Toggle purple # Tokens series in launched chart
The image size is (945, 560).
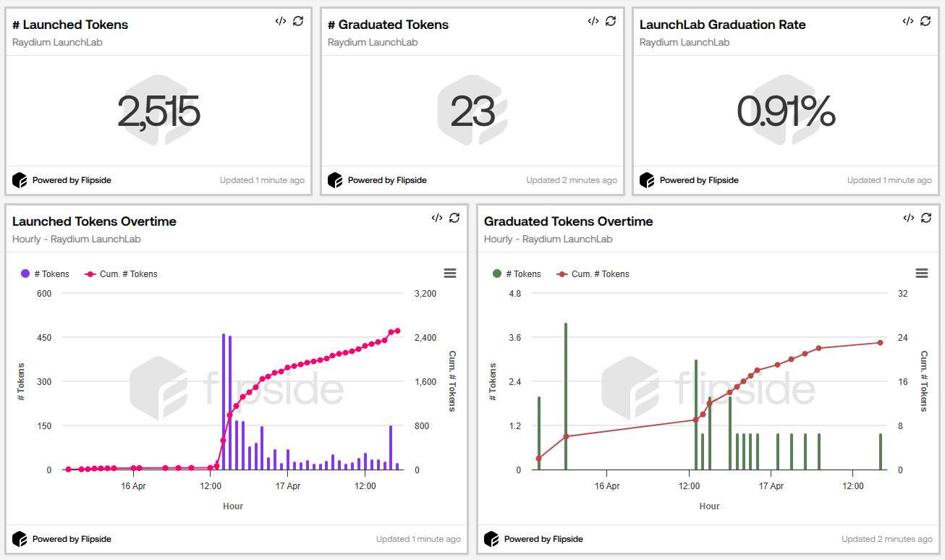point(46,274)
